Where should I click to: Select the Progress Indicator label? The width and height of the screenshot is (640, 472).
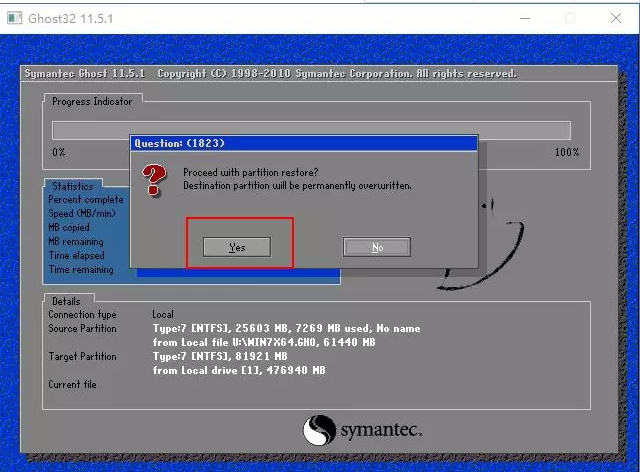click(x=92, y=101)
